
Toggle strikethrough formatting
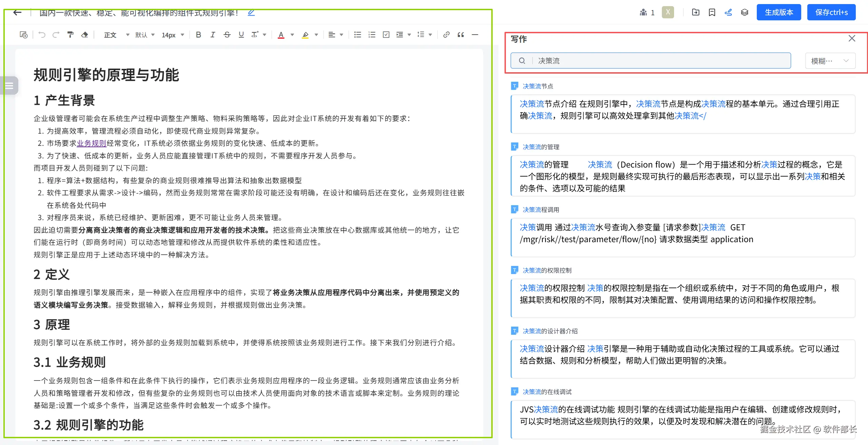[x=227, y=35]
